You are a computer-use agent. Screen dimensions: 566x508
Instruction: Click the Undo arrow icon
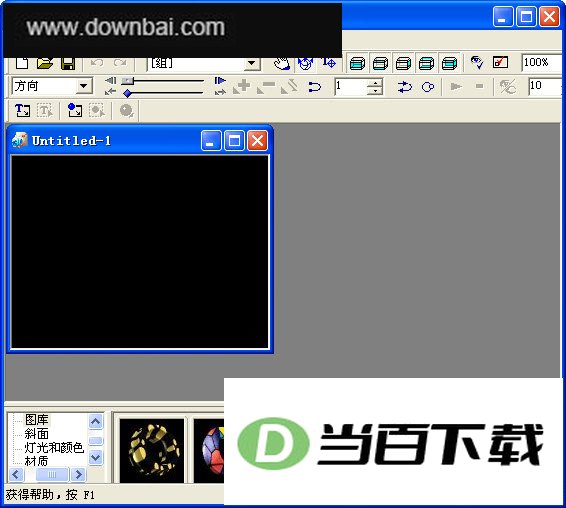pyautogui.click(x=97, y=64)
